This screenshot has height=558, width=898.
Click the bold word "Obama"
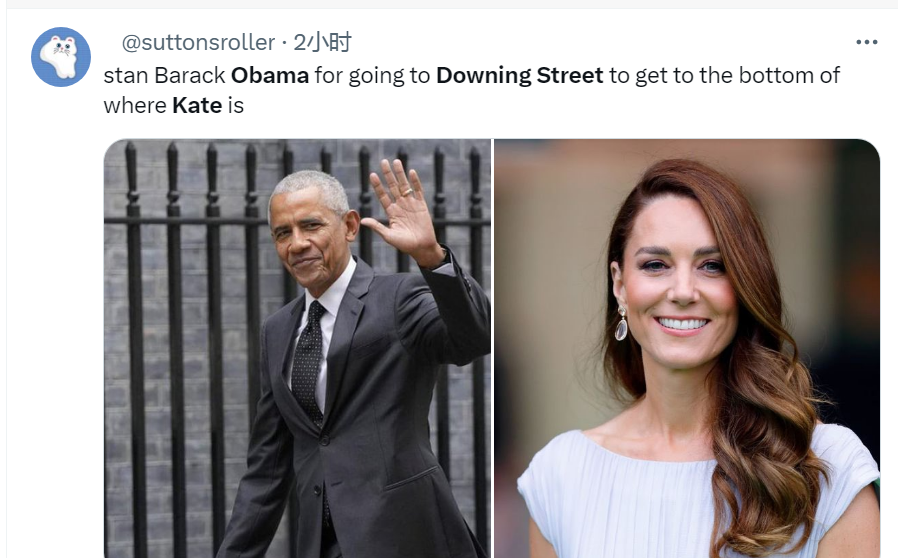point(270,75)
